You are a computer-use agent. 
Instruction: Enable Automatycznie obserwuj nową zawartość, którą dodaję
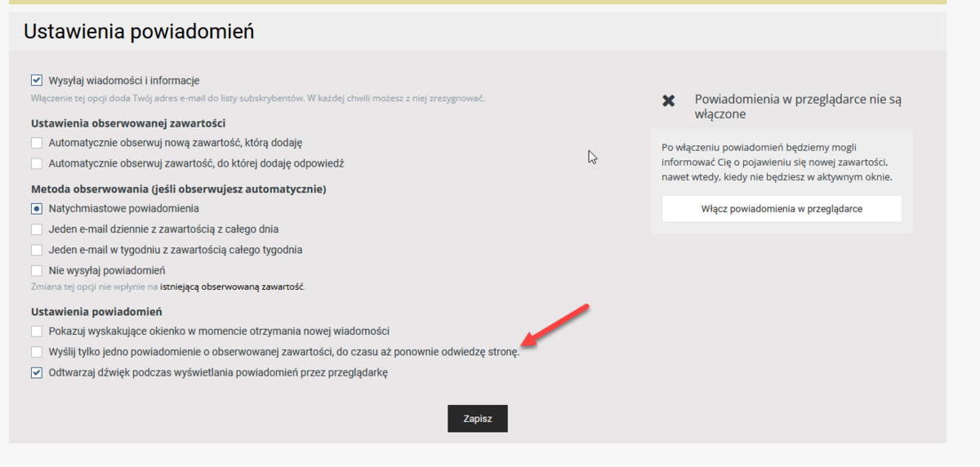coord(37,143)
